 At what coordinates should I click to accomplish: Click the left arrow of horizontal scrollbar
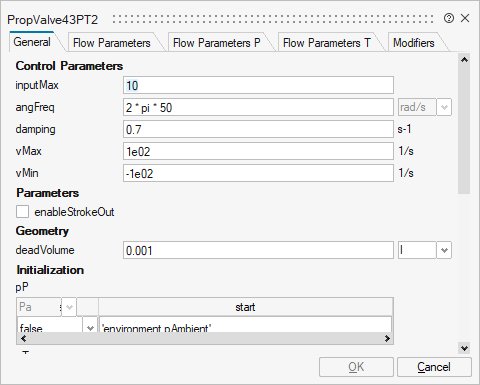(23, 339)
